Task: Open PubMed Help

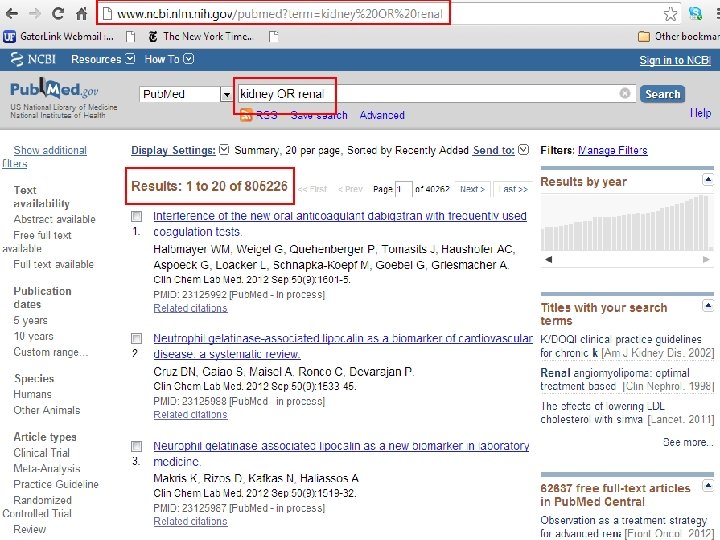Action: (x=701, y=113)
